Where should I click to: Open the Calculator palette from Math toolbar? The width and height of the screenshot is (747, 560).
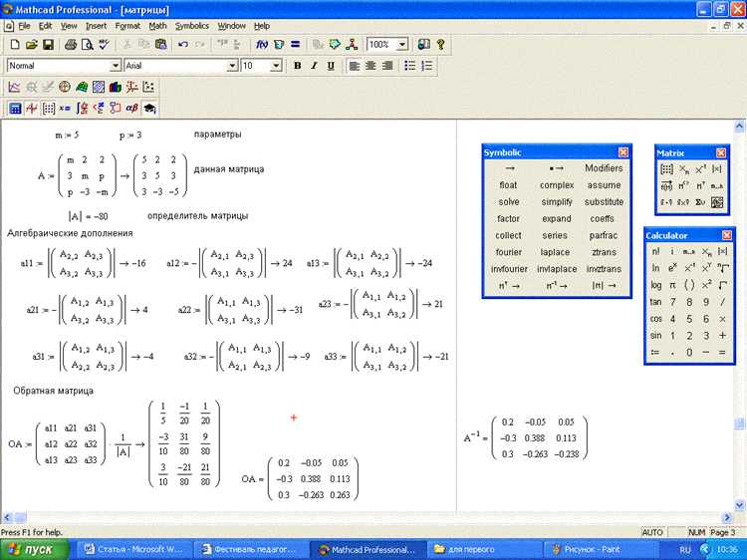[x=15, y=109]
